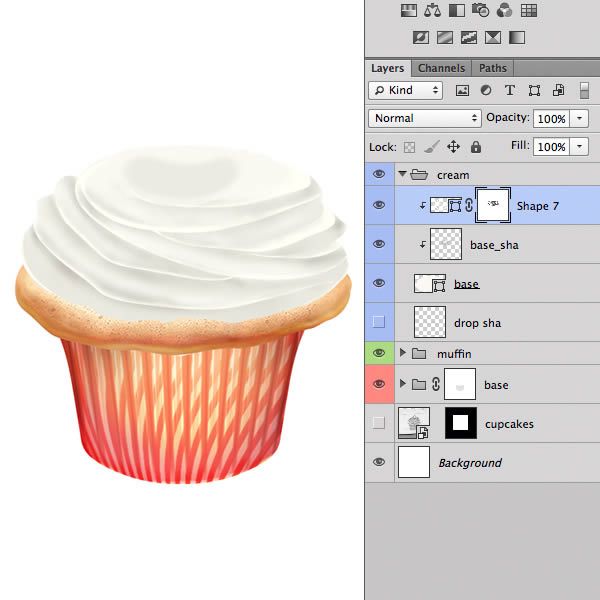Hide the muffin group visibility eye

379,352
